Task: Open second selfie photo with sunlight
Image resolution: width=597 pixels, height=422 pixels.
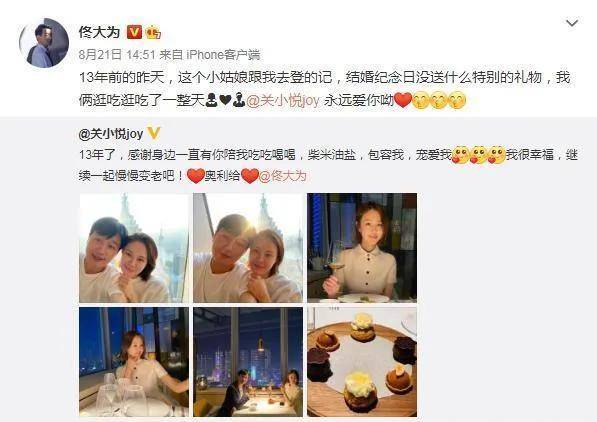Action: tap(248, 248)
